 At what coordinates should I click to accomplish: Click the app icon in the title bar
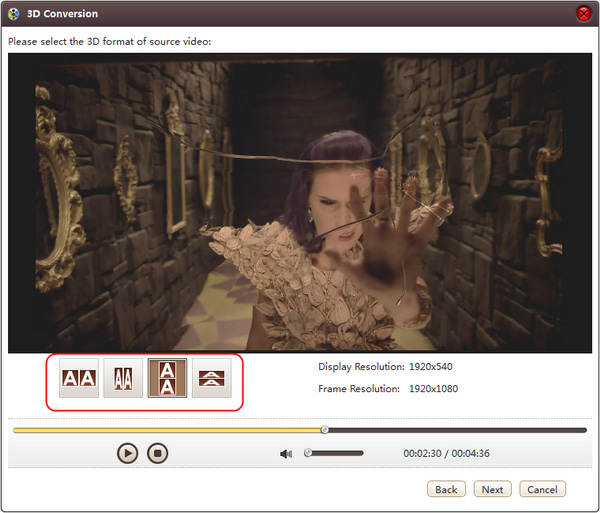[14, 14]
